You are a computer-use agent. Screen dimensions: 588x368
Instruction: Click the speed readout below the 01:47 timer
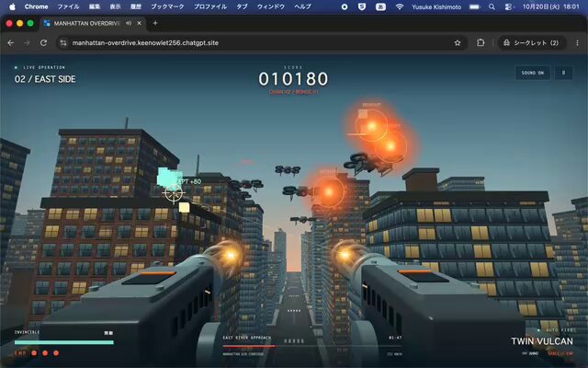394,354
